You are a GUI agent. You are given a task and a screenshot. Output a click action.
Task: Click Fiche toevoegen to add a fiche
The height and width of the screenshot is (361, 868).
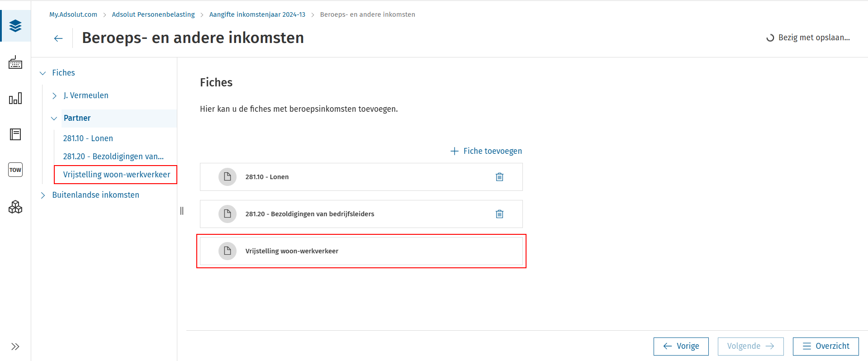pyautogui.click(x=486, y=151)
